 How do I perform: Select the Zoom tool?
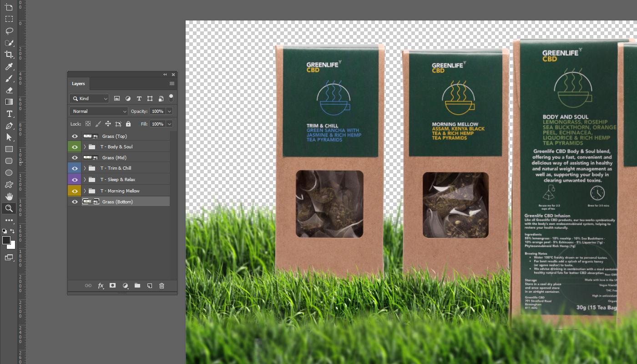(x=9, y=208)
